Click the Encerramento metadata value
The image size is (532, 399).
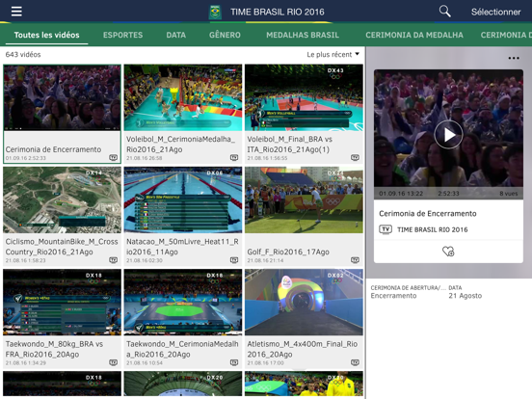click(x=393, y=296)
